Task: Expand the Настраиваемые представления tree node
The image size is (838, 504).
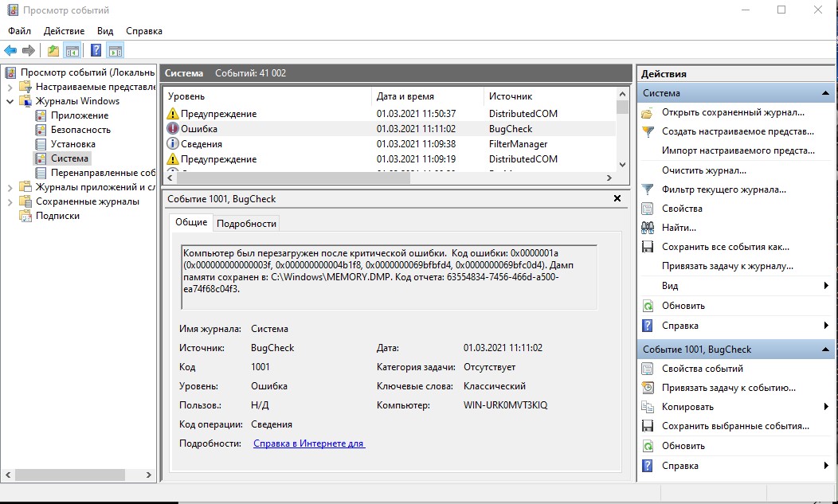Action: [10, 87]
